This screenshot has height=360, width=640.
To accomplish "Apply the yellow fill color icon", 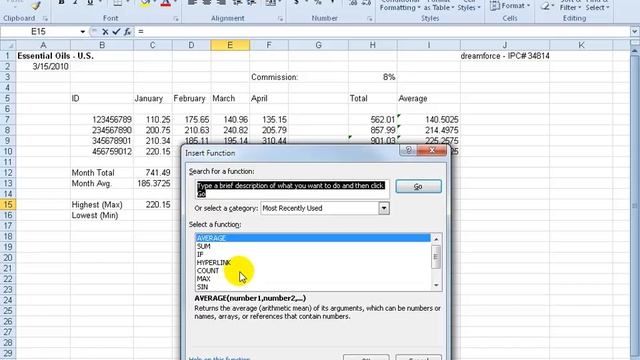I will point(145,4).
